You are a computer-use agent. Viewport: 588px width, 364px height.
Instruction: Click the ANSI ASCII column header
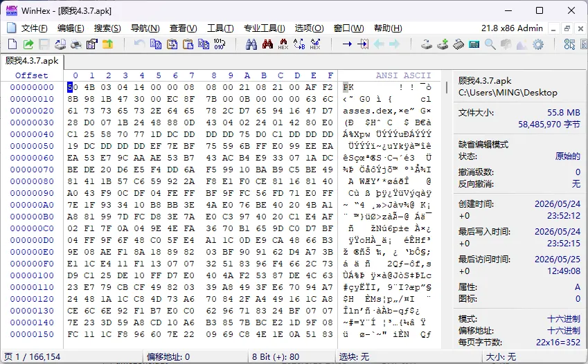(x=404, y=75)
